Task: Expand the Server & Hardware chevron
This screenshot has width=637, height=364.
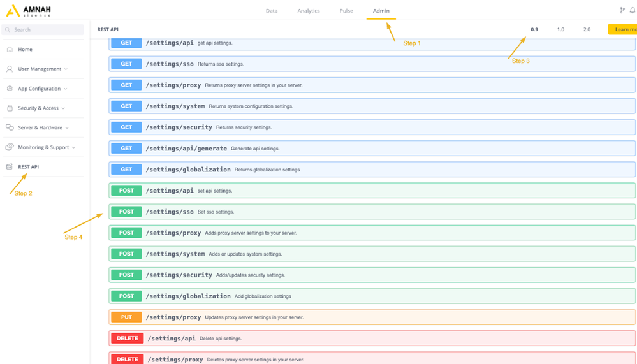Action: tap(67, 128)
